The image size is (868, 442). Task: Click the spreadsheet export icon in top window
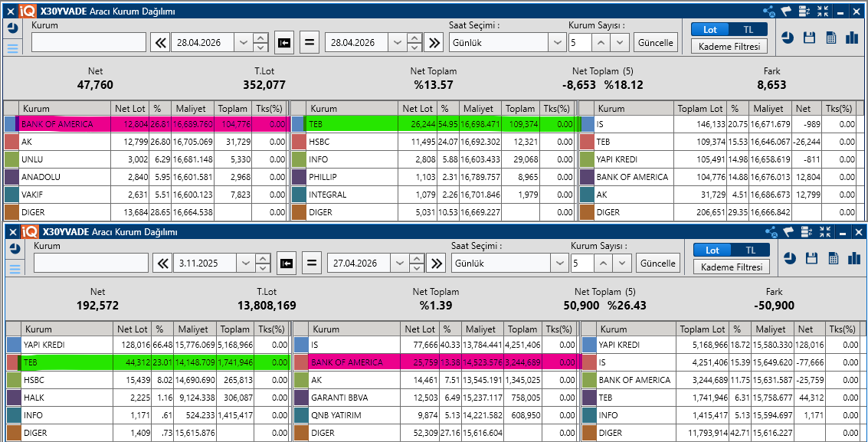click(x=831, y=38)
